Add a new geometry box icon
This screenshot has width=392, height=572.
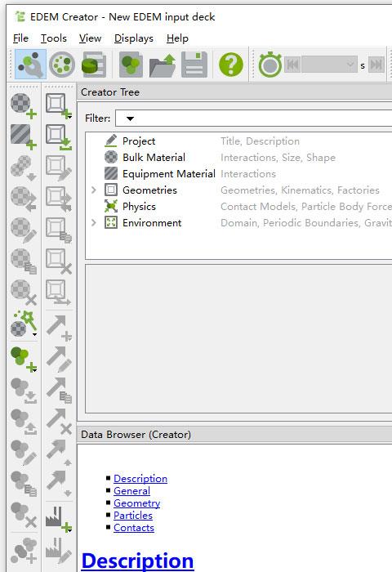click(x=58, y=105)
